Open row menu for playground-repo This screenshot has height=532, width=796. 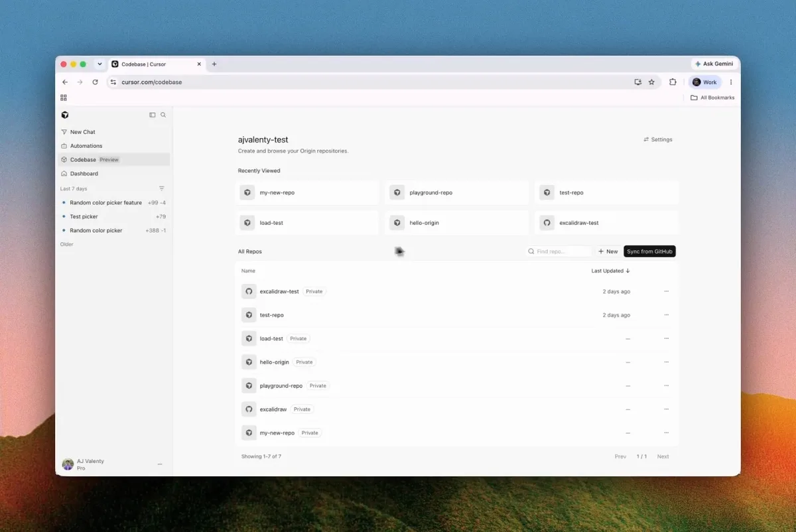pos(667,385)
